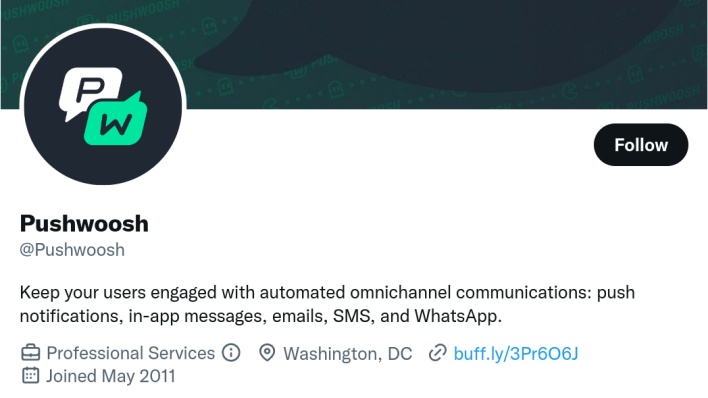Click the white P speech bubble logo

coord(89,92)
